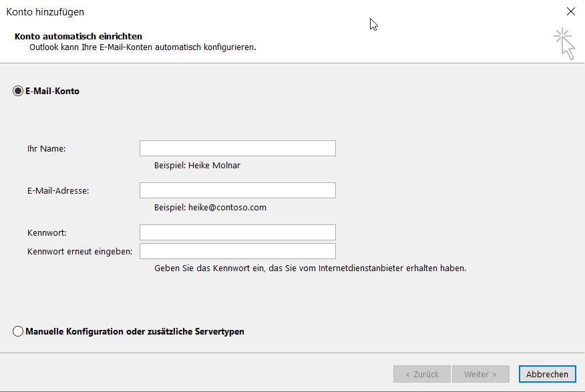Click the 'Beispiel: Heike Molnar' hint text

(197, 165)
